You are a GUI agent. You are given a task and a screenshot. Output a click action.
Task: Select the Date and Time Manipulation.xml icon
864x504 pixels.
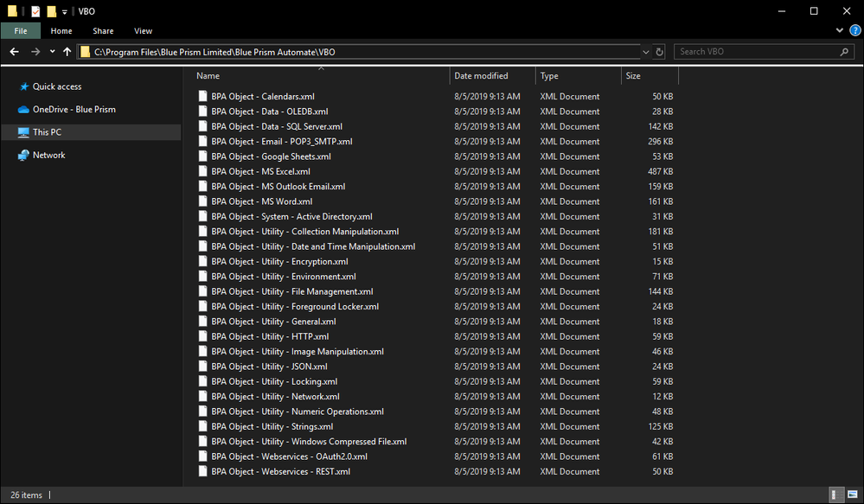[x=202, y=246]
